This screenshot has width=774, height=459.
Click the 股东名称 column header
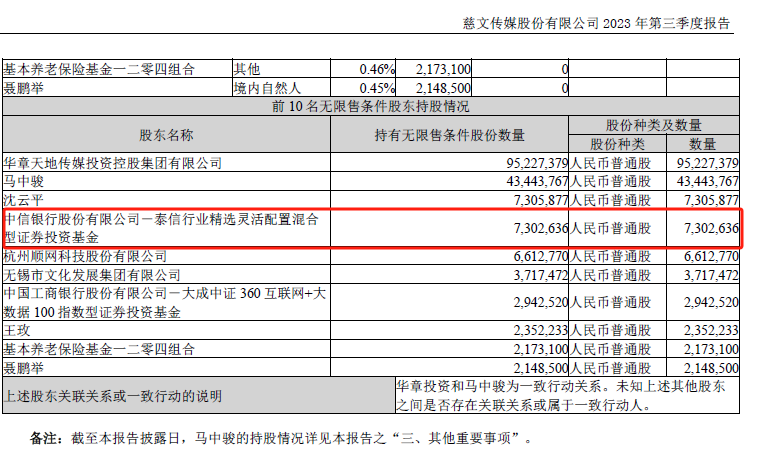click(x=165, y=134)
